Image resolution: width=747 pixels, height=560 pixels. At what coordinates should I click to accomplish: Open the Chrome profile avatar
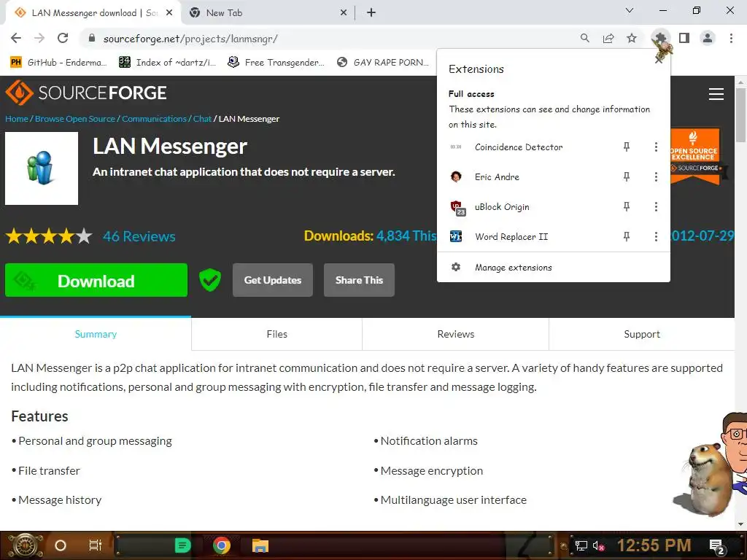click(x=708, y=38)
